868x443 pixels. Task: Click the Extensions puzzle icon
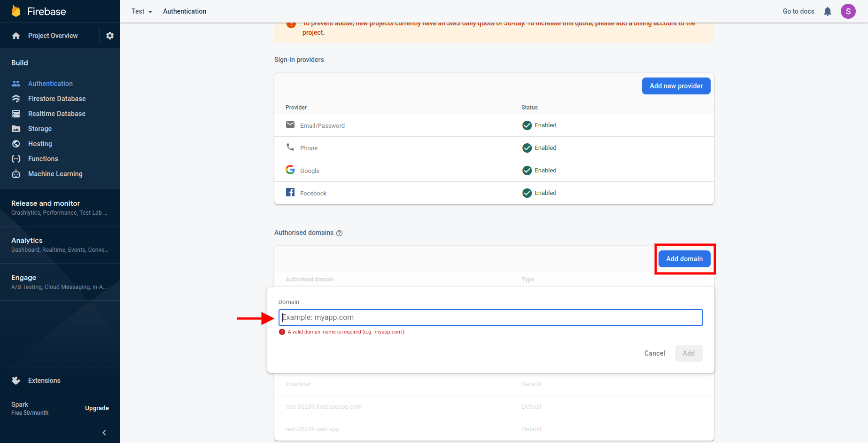(x=16, y=381)
